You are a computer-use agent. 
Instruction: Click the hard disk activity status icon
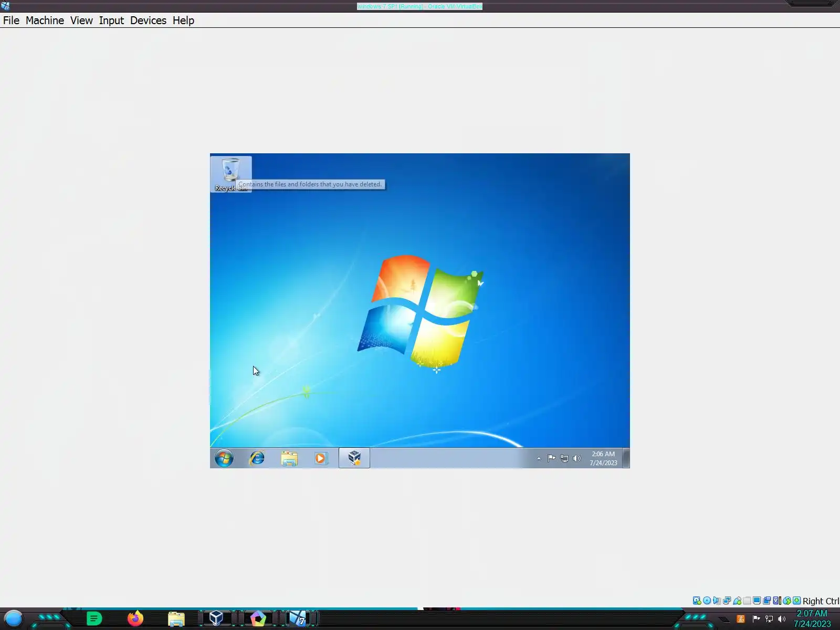pyautogui.click(x=697, y=601)
